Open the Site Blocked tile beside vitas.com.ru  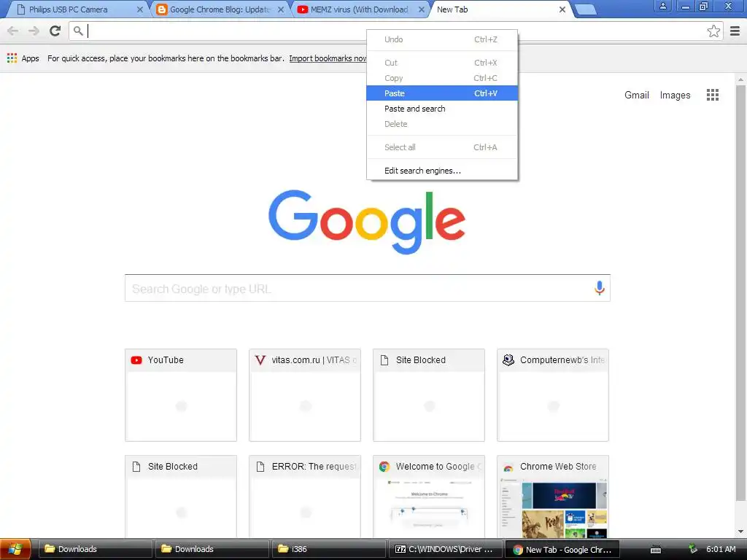point(429,394)
